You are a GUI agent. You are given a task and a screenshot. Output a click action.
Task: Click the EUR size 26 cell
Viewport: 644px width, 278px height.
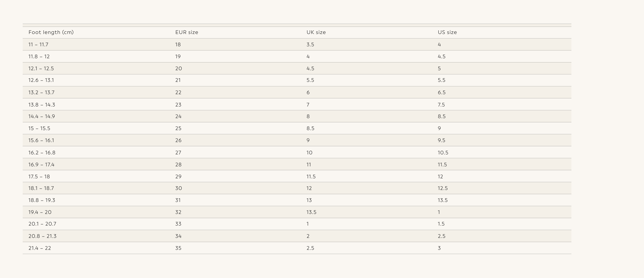178,140
